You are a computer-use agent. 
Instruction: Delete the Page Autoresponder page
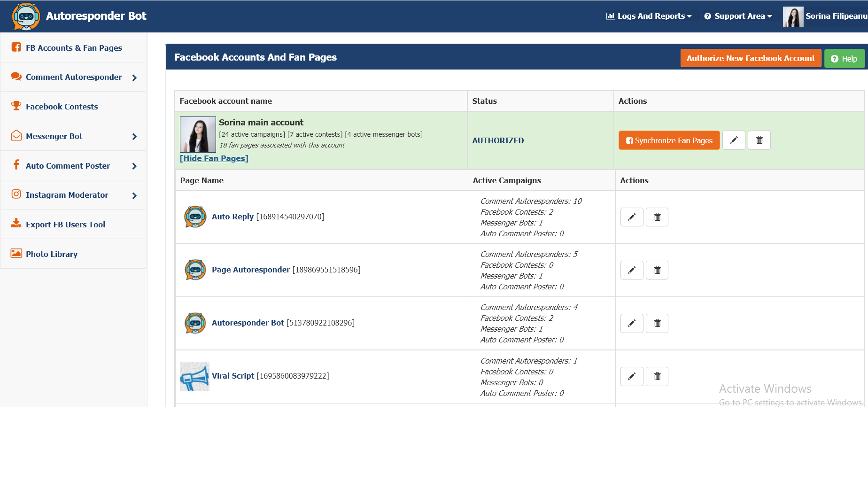click(657, 270)
